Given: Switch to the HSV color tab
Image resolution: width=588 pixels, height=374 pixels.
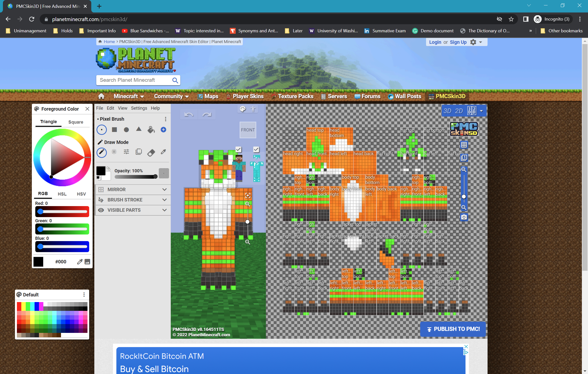Looking at the screenshot, I should [81, 194].
